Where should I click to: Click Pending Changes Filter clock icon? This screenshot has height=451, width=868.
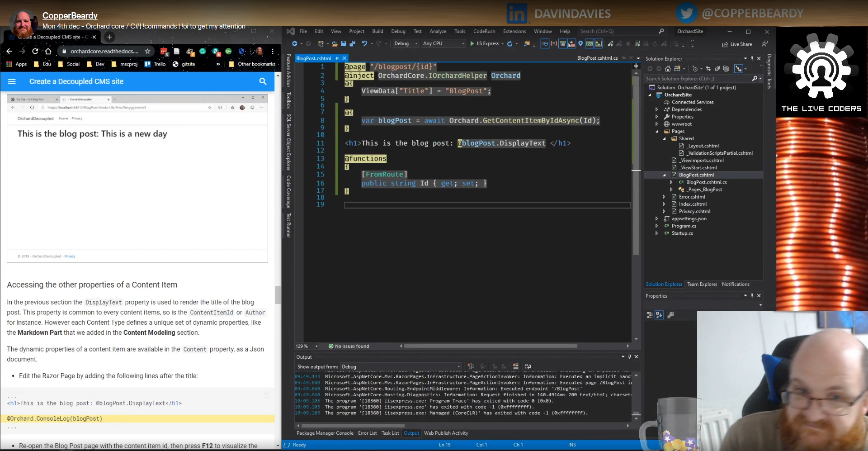point(695,69)
